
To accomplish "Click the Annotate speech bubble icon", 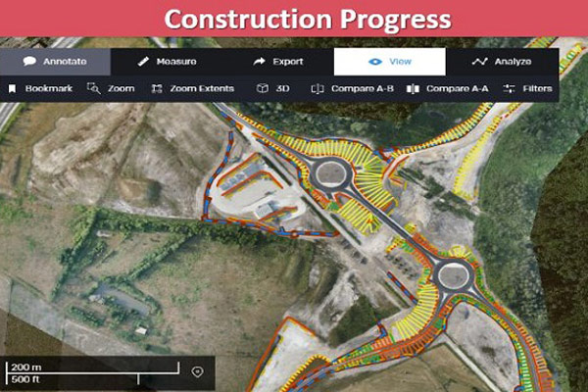I will (29, 61).
